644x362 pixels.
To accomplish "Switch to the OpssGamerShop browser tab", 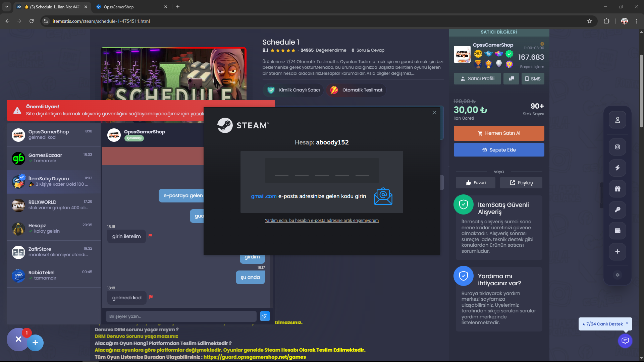I will (131, 7).
